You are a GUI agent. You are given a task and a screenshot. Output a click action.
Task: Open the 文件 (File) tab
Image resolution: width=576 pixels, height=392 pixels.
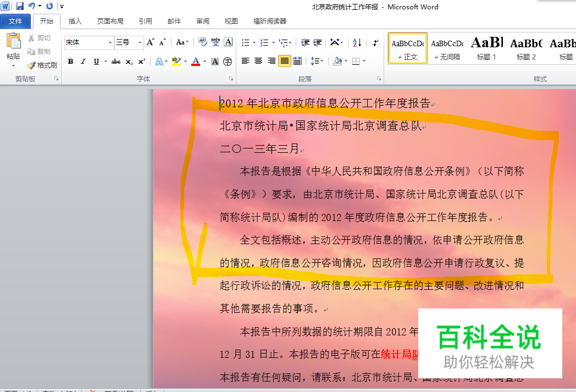point(15,21)
